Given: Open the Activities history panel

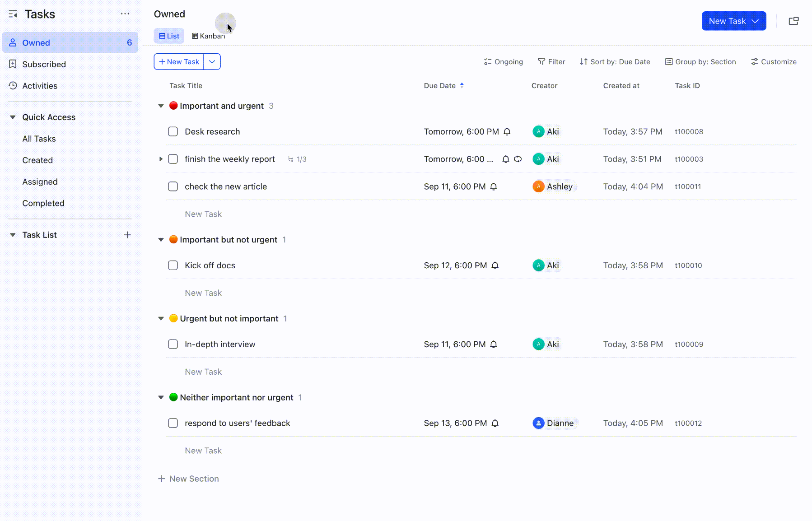Looking at the screenshot, I should pos(40,86).
